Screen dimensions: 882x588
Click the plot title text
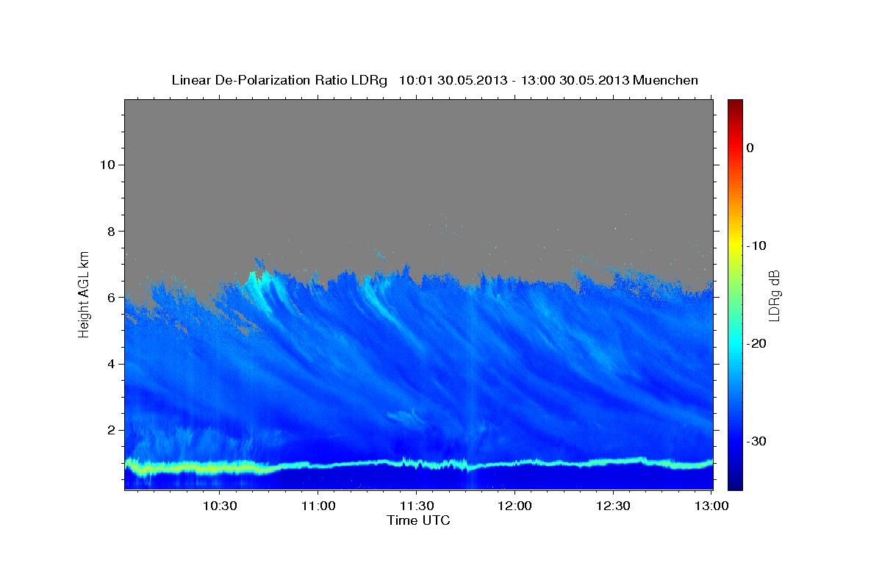[x=434, y=80]
